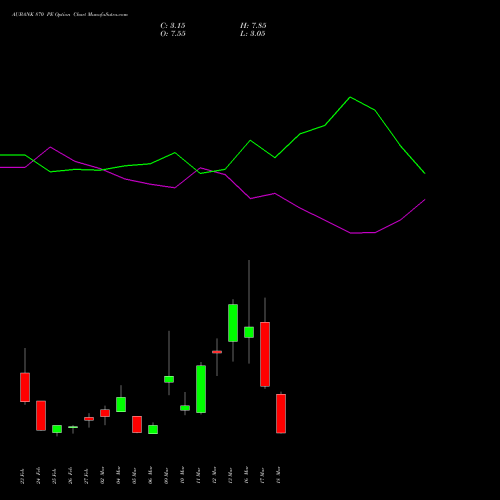Click the 09 Mar date label
The height and width of the screenshot is (500, 500).
pos(166,475)
